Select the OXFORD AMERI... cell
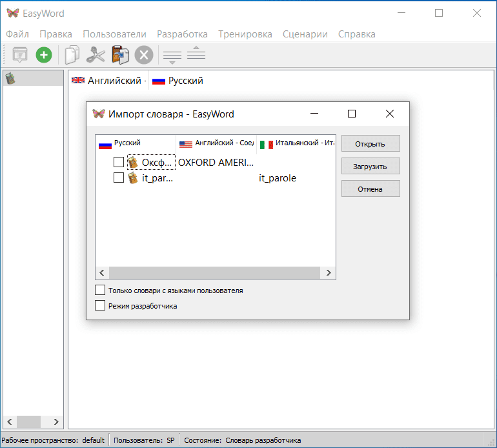The width and height of the screenshot is (497, 448). click(216, 162)
